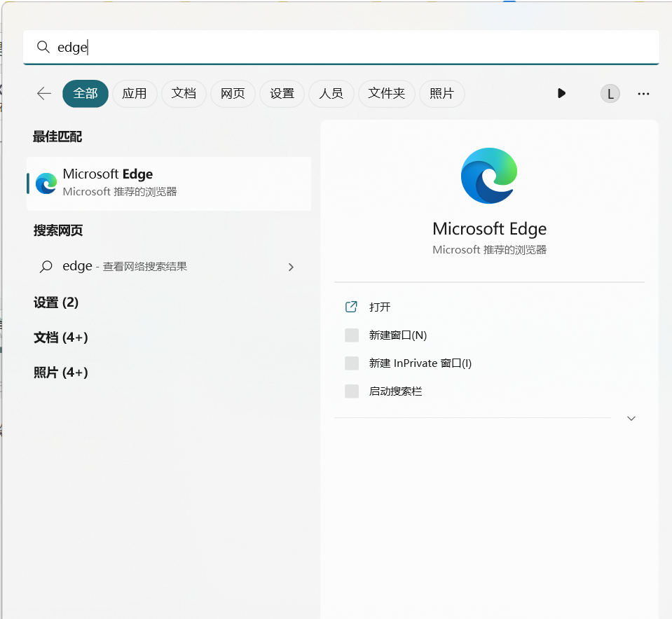
Task: Open the Microsoft Edge best match result
Action: tap(169, 183)
